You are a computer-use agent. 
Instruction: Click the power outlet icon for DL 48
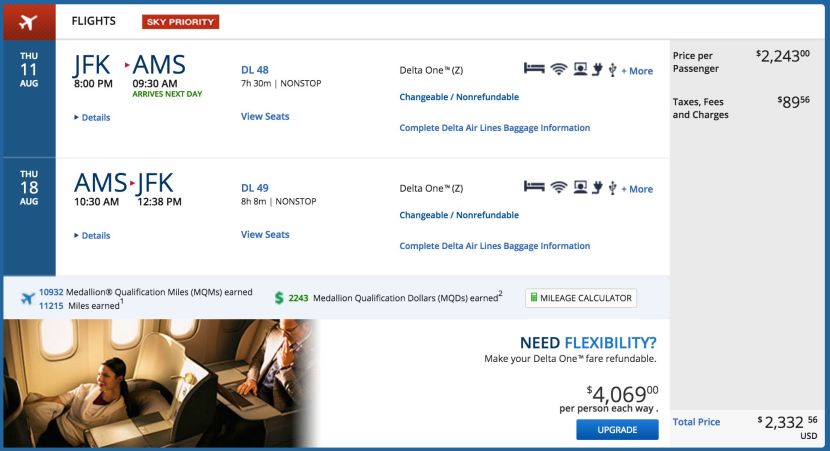point(597,69)
